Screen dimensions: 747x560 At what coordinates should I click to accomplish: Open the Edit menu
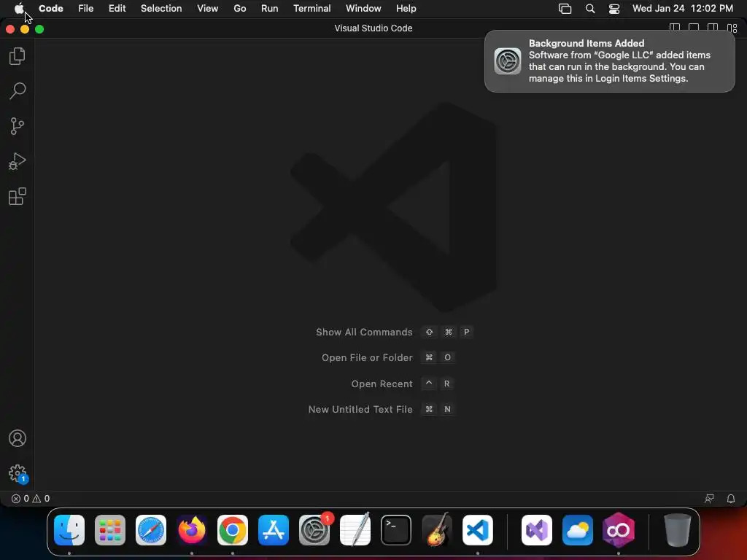[x=117, y=9]
